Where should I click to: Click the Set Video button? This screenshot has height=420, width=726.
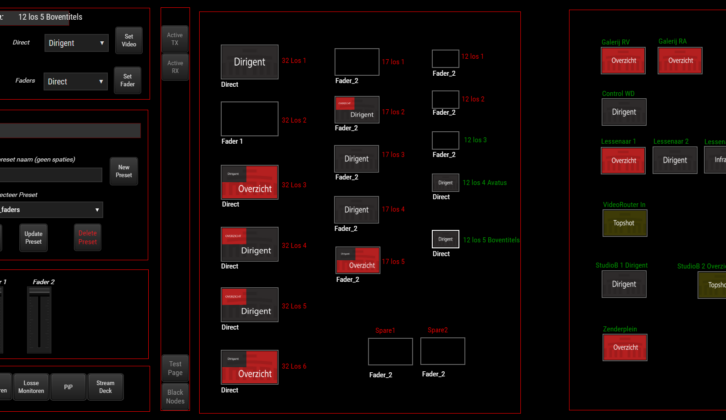pyautogui.click(x=128, y=41)
